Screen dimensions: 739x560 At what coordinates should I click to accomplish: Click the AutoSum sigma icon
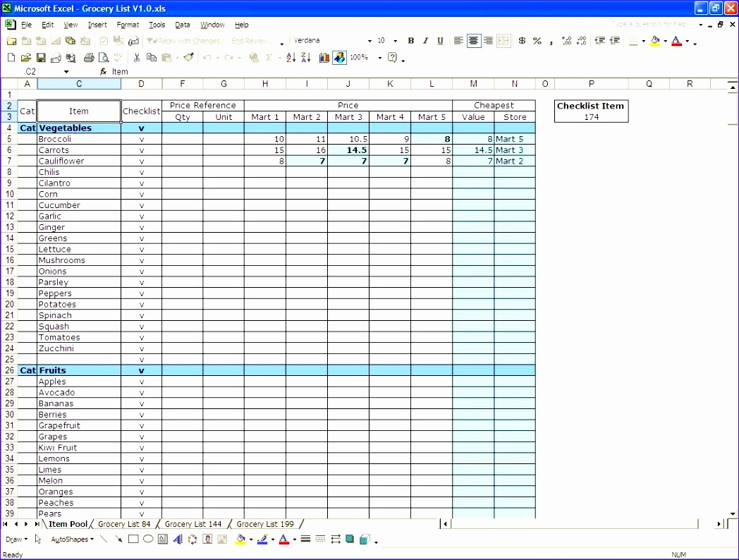pyautogui.click(x=269, y=58)
